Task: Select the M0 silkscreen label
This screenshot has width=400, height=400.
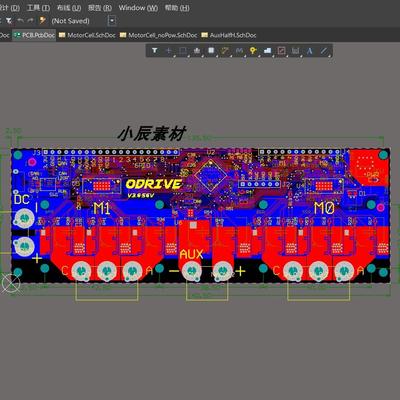Action: [x=324, y=208]
